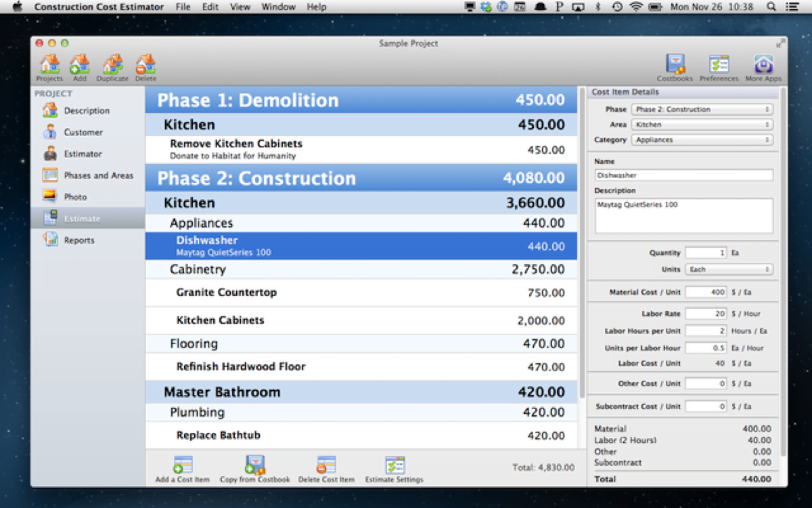Open the Window menu
The image size is (812, 508).
(x=278, y=7)
